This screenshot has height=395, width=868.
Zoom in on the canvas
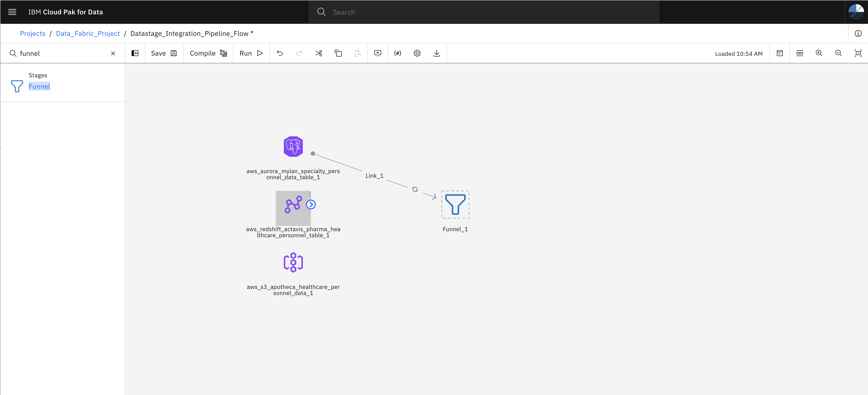[x=819, y=53]
